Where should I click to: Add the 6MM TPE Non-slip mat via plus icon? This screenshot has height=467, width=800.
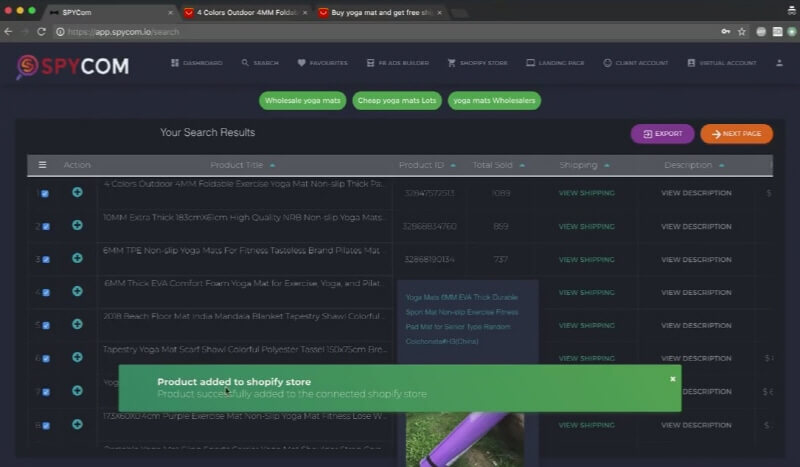coord(78,258)
